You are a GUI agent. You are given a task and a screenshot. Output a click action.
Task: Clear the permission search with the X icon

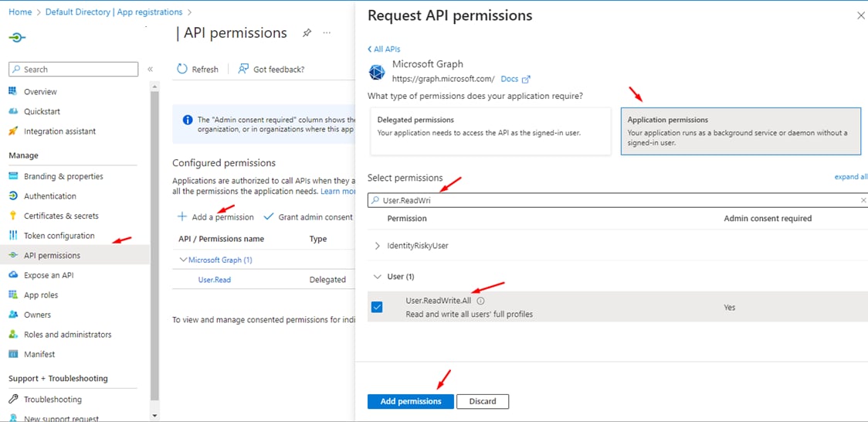[x=863, y=200]
